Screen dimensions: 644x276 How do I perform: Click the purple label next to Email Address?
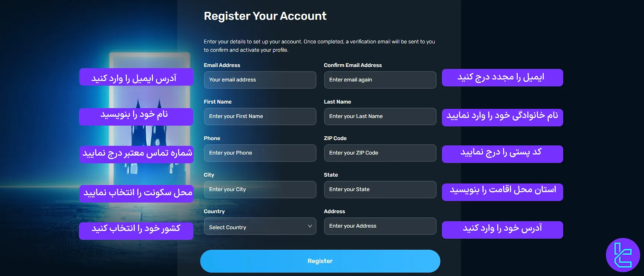[x=136, y=77]
